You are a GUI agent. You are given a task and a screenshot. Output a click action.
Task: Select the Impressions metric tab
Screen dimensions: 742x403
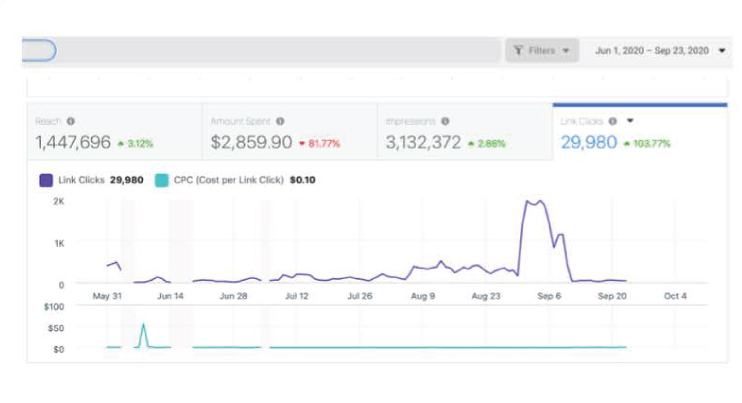pyautogui.click(x=465, y=131)
